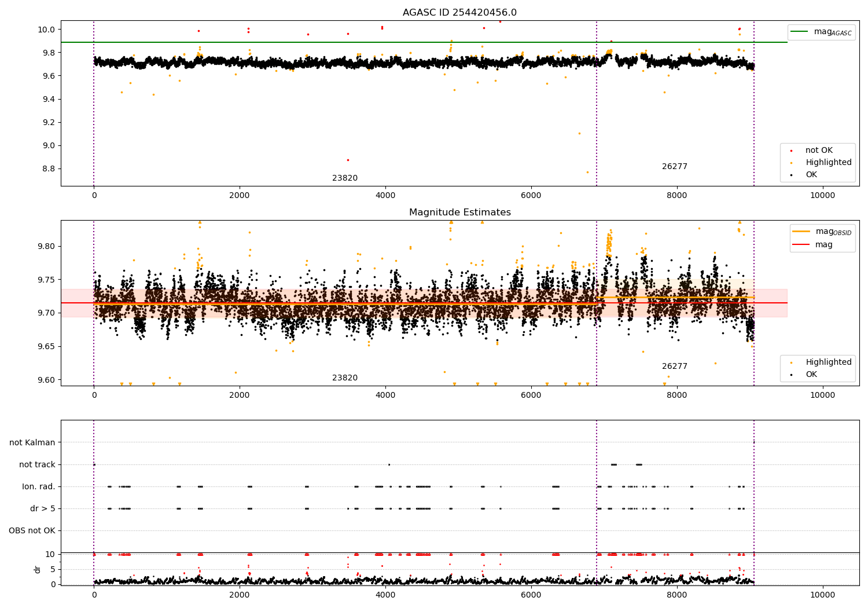Image resolution: width=868 pixels, height=608 pixels.
Task: Select the 'Ion. rad.' row label
Action: (x=39, y=486)
